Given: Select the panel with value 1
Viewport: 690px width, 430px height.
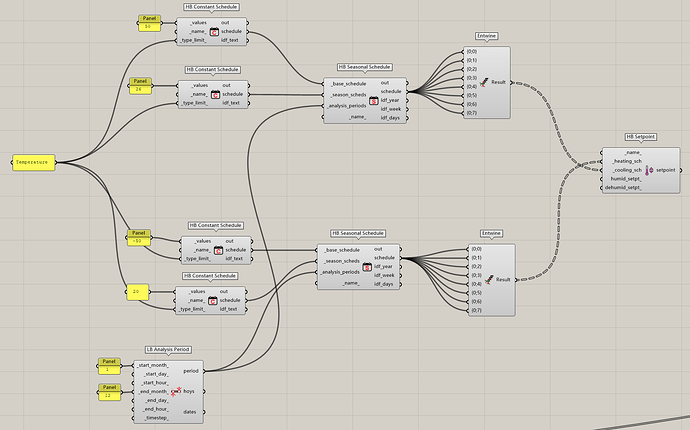Looking at the screenshot, I should click(x=109, y=366).
